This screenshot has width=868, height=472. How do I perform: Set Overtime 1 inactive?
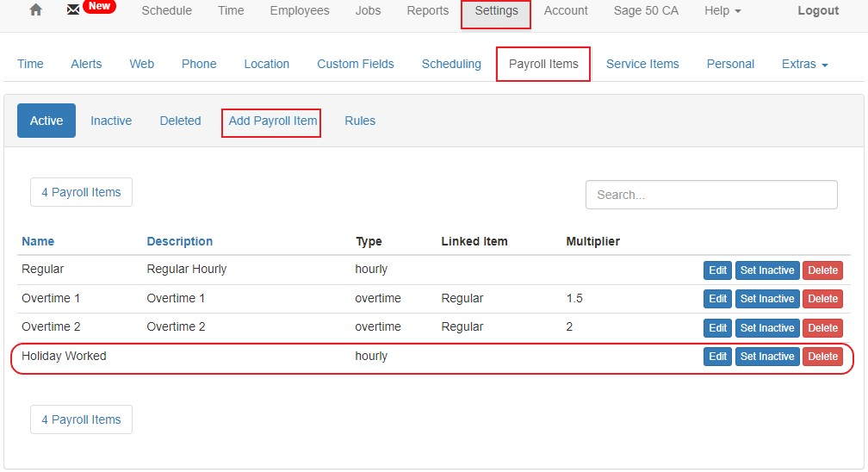[767, 299]
